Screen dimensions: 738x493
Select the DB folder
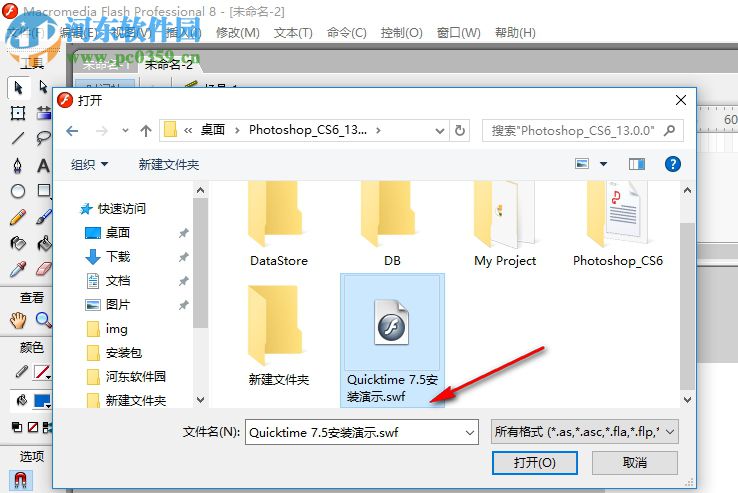[392, 225]
